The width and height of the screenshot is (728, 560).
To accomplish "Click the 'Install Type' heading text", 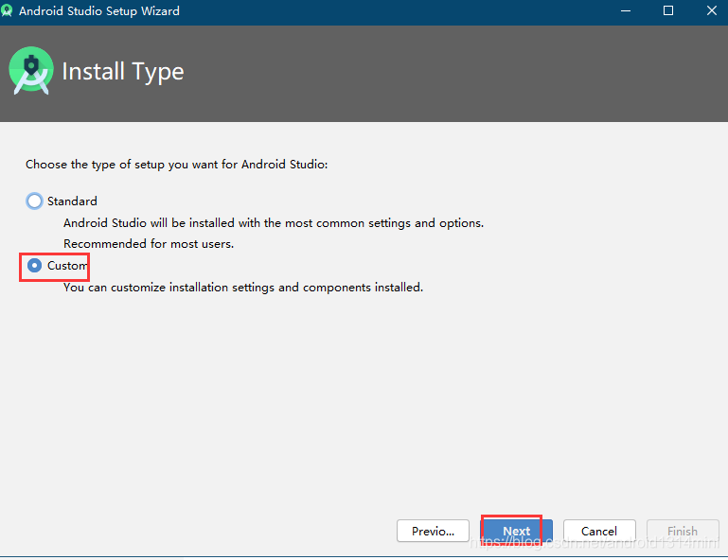I will click(x=123, y=72).
